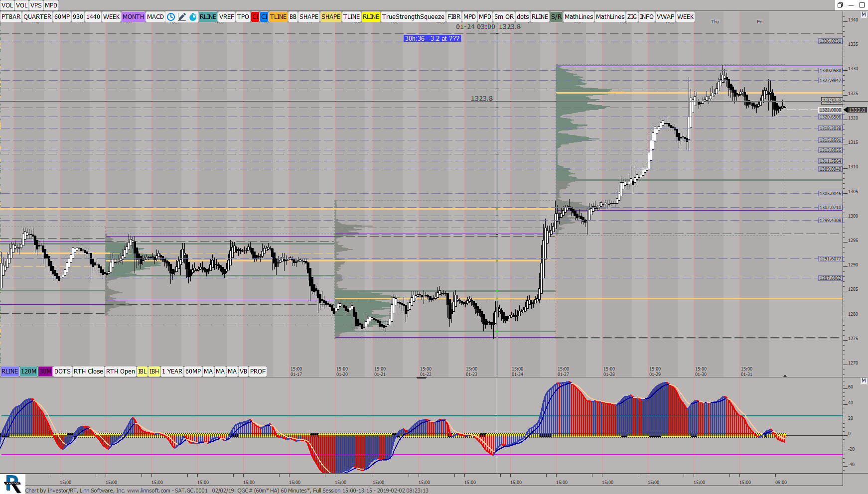Click the Investor/RT logo in the bottom-left corner
868x494 pixels.
coord(12,484)
